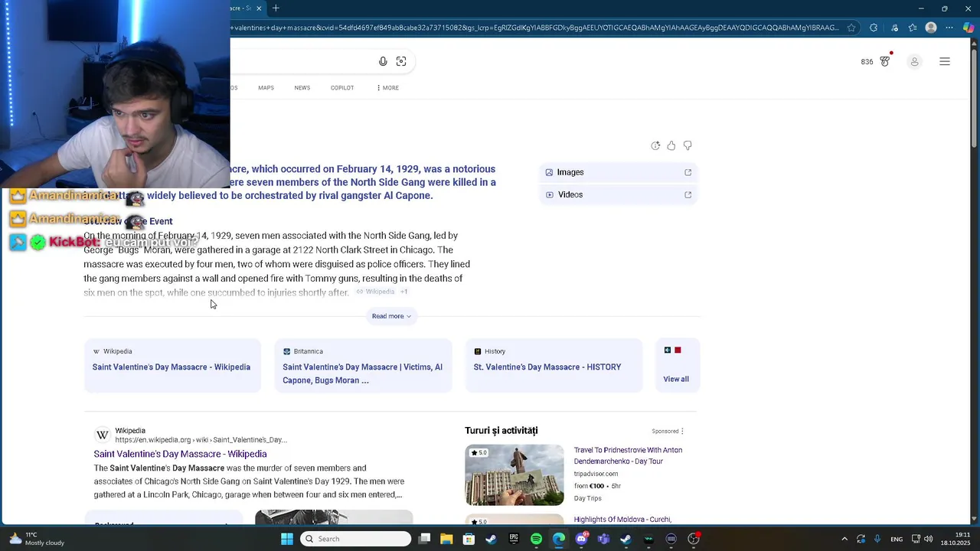The image size is (980, 551).
Task: Click the microphone tray icon
Action: tap(877, 539)
